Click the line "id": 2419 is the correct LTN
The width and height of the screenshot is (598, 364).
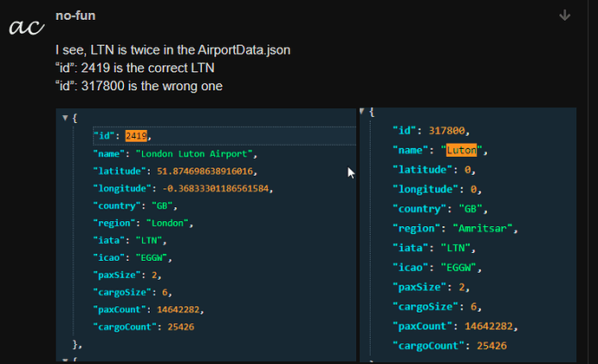pos(135,68)
